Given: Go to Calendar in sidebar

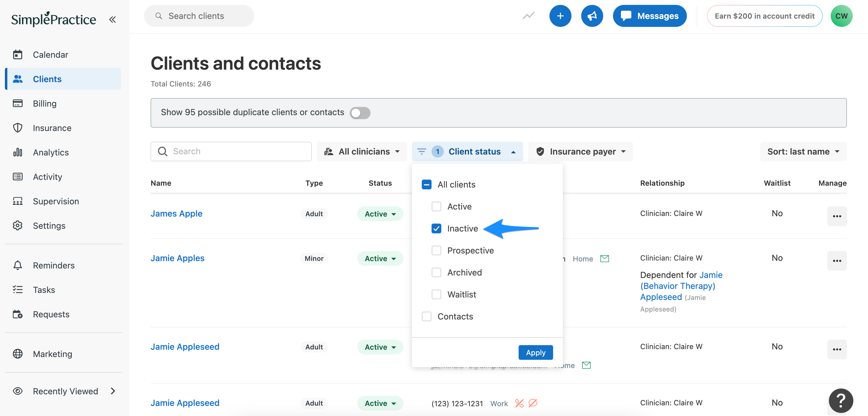Looking at the screenshot, I should (x=63, y=55).
